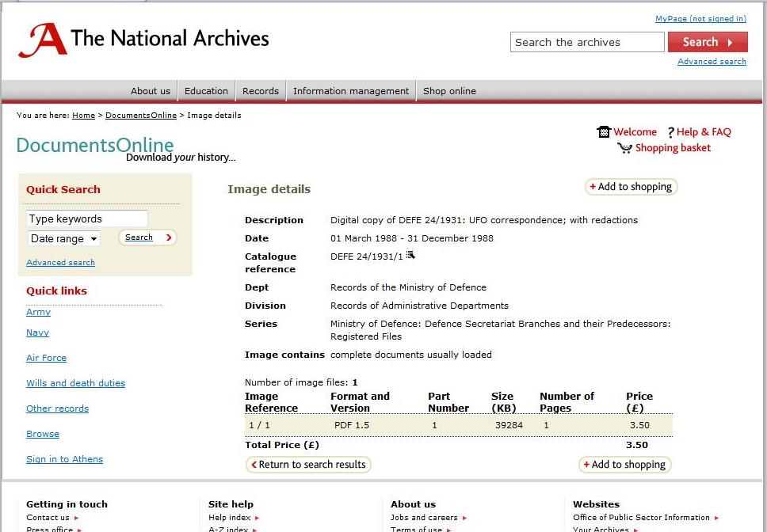This screenshot has width=767, height=532.
Task: Click the Contact us footer link
Action: (48, 518)
